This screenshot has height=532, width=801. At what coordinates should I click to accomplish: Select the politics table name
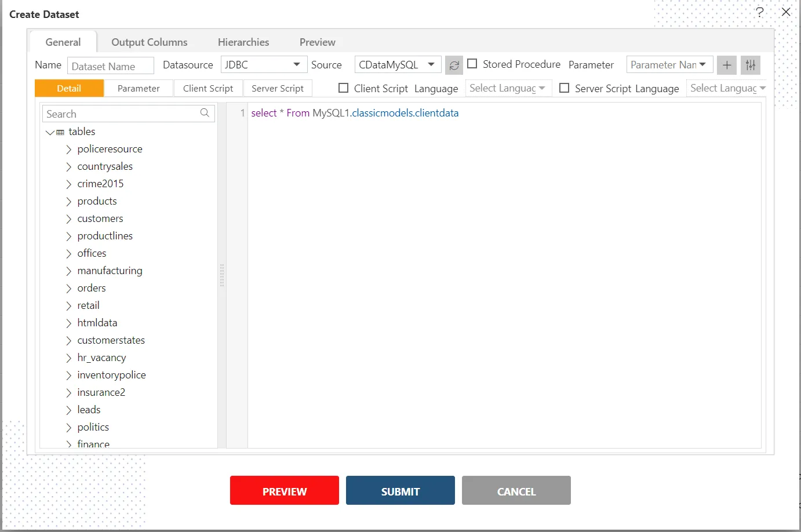[x=93, y=427]
